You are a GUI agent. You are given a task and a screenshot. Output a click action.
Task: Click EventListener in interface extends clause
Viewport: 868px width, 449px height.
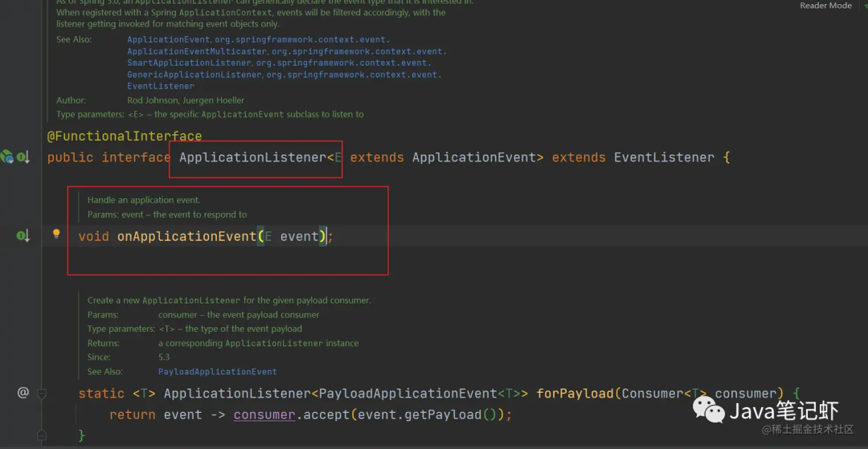[x=664, y=157]
